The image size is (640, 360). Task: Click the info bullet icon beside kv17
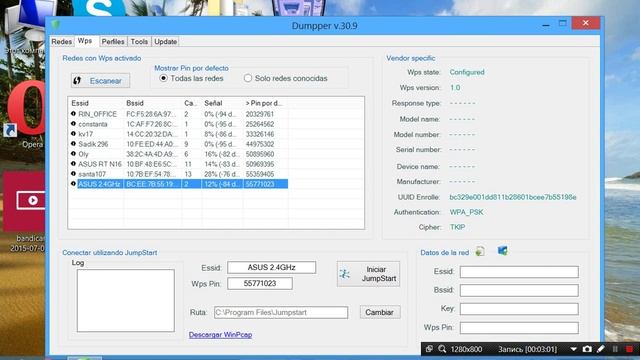coord(73,133)
